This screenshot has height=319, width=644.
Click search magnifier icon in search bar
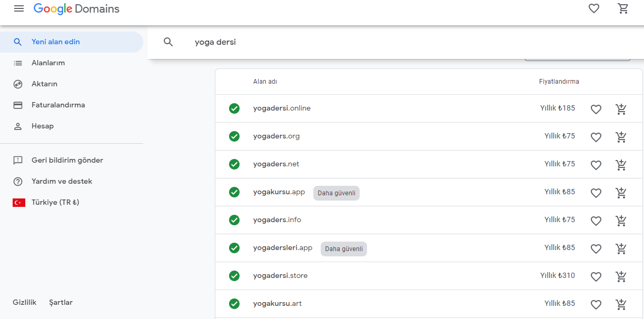tap(169, 42)
